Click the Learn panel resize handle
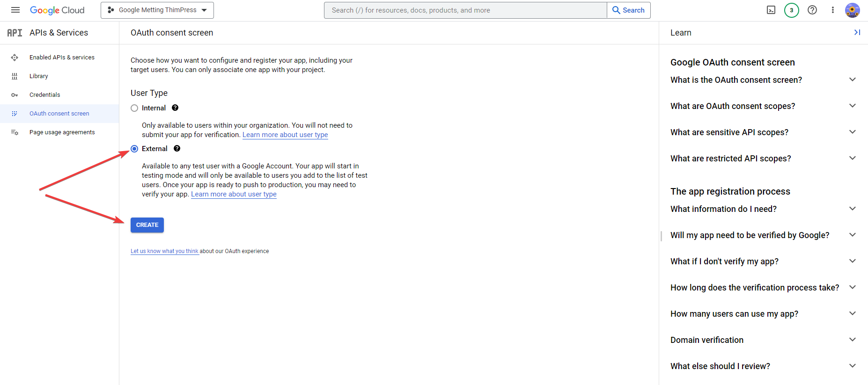This screenshot has width=868, height=385. click(661, 236)
